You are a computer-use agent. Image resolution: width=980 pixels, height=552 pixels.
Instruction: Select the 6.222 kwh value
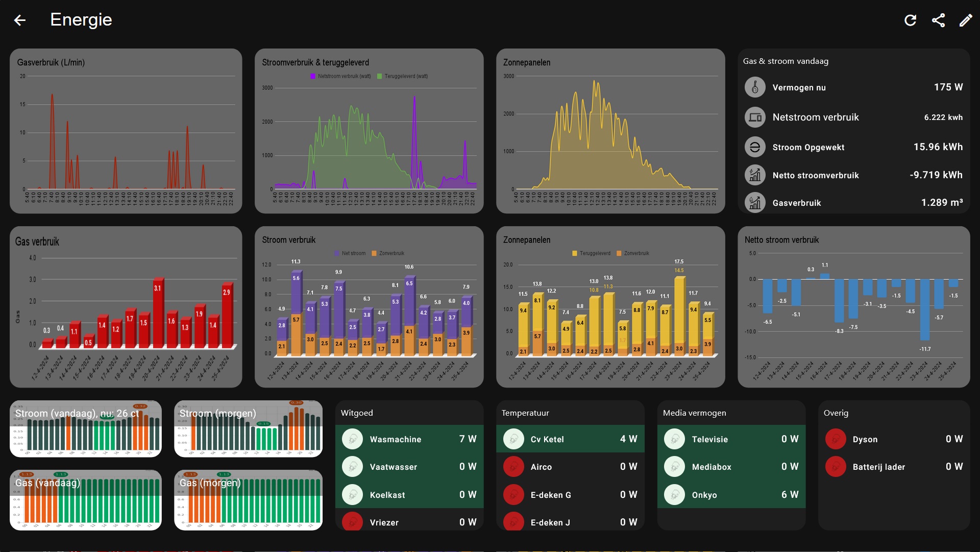point(943,117)
